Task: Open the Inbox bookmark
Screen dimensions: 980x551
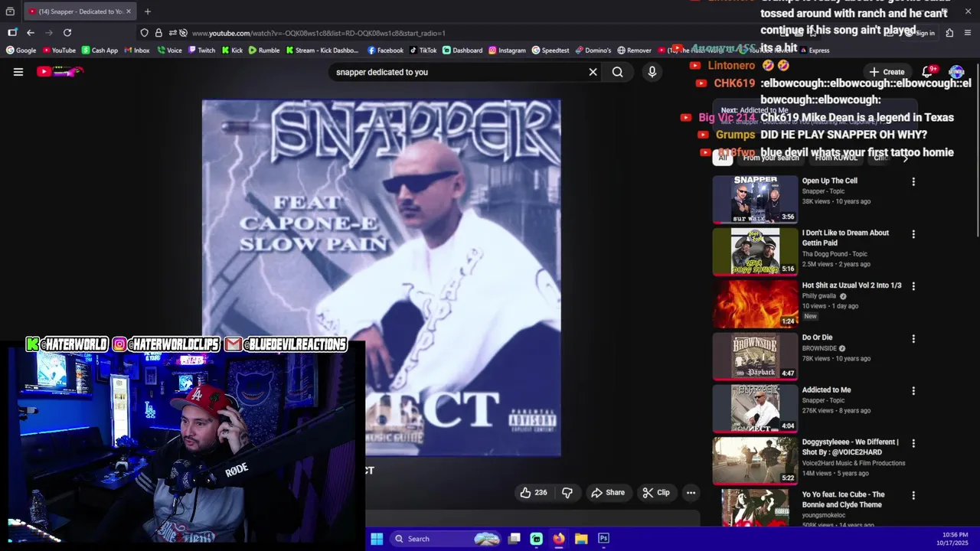Action: point(136,51)
